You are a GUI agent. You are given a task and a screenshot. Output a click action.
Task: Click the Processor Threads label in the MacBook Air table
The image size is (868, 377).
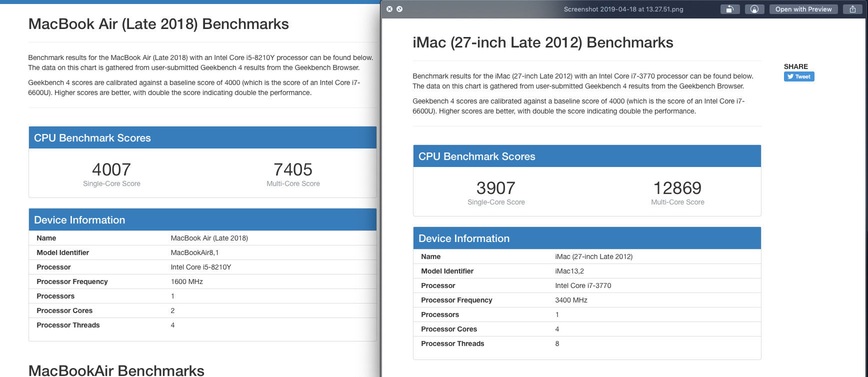click(68, 325)
